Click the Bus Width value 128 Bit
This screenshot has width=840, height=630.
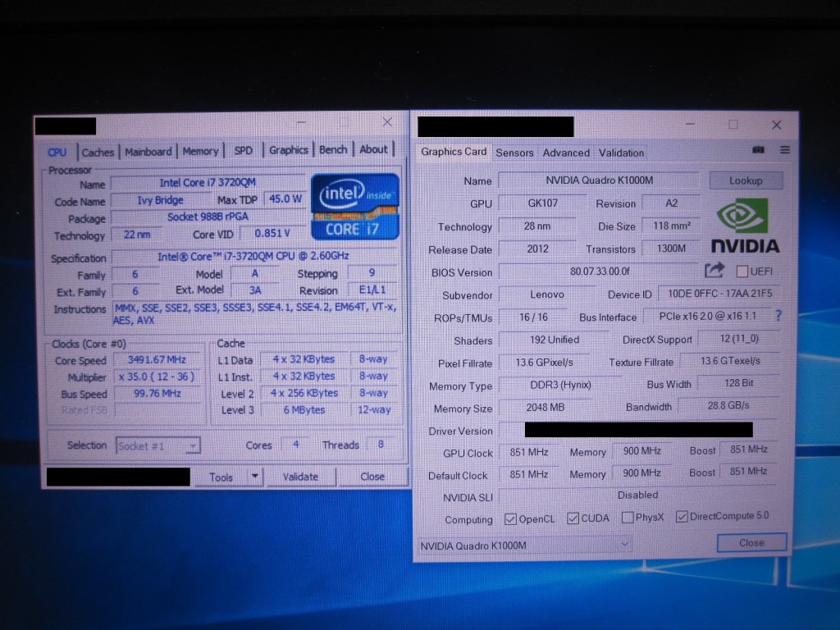pos(739,383)
